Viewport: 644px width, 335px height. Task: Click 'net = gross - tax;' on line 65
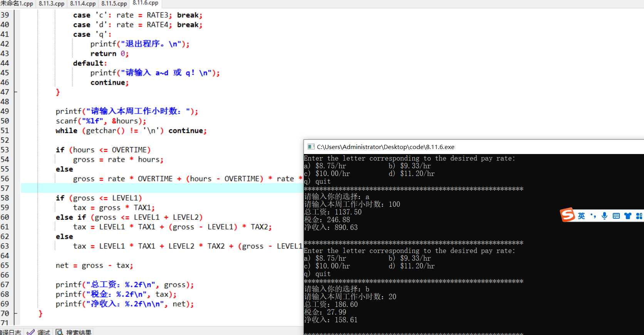[x=94, y=265]
